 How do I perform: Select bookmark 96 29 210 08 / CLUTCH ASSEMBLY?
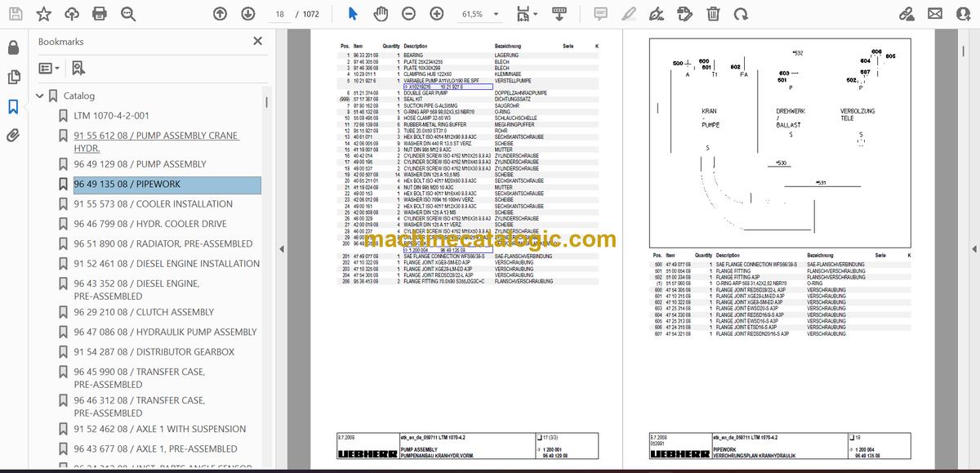tap(144, 312)
